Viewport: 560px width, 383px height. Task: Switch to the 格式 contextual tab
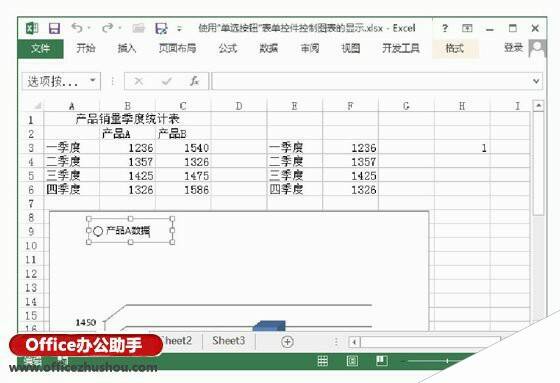(x=455, y=48)
